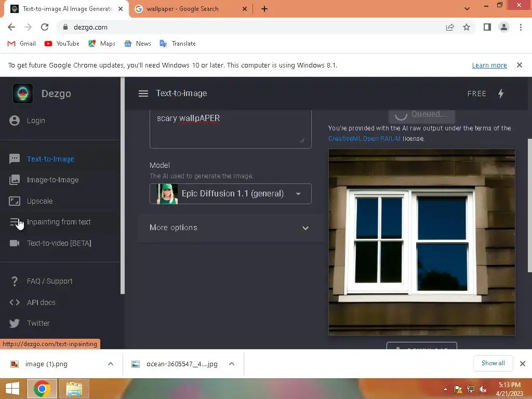Image resolution: width=532 pixels, height=399 pixels.
Task: Dismiss the Chrome update notification bar
Action: [x=519, y=65]
